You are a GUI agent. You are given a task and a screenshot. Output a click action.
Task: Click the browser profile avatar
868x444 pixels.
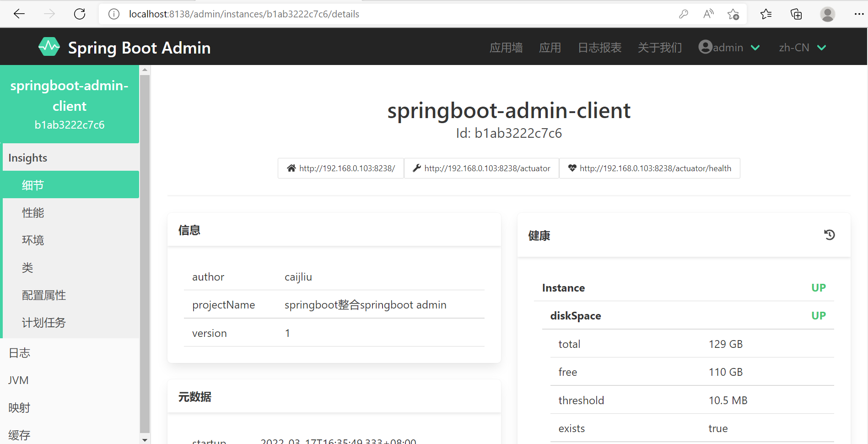tap(827, 14)
